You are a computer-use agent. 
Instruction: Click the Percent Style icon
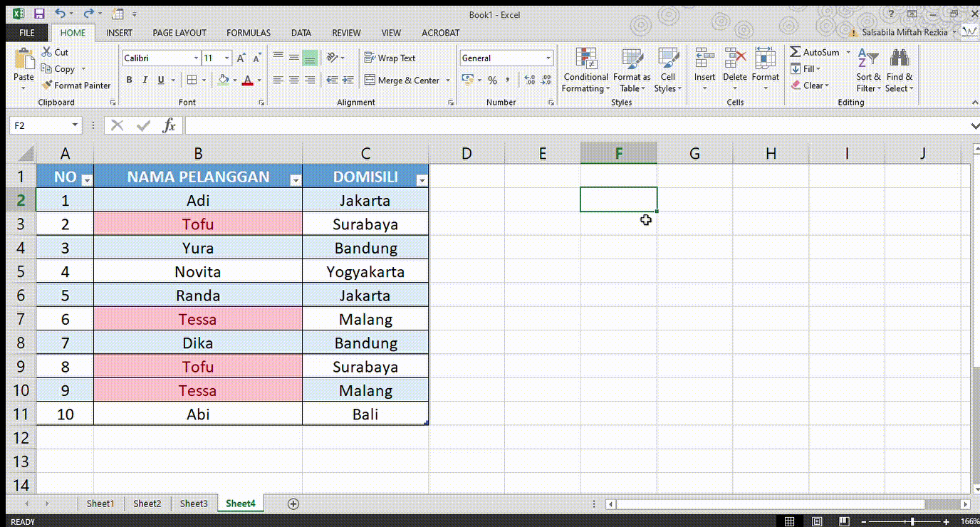pyautogui.click(x=492, y=80)
